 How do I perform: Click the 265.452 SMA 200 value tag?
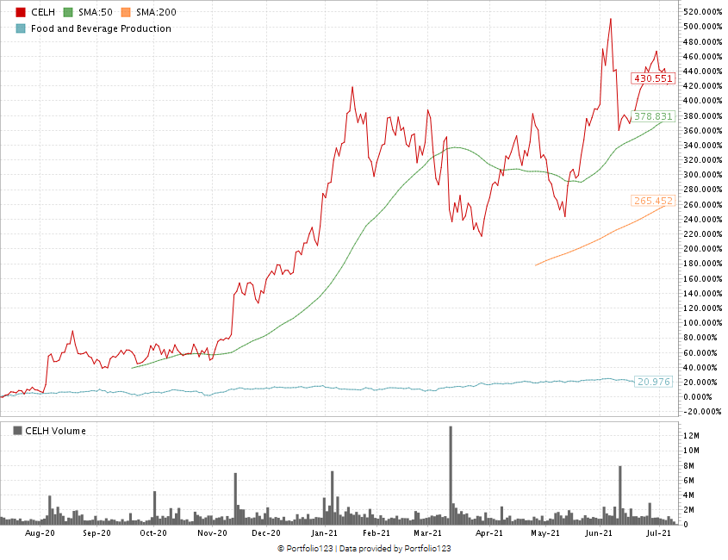point(653,201)
